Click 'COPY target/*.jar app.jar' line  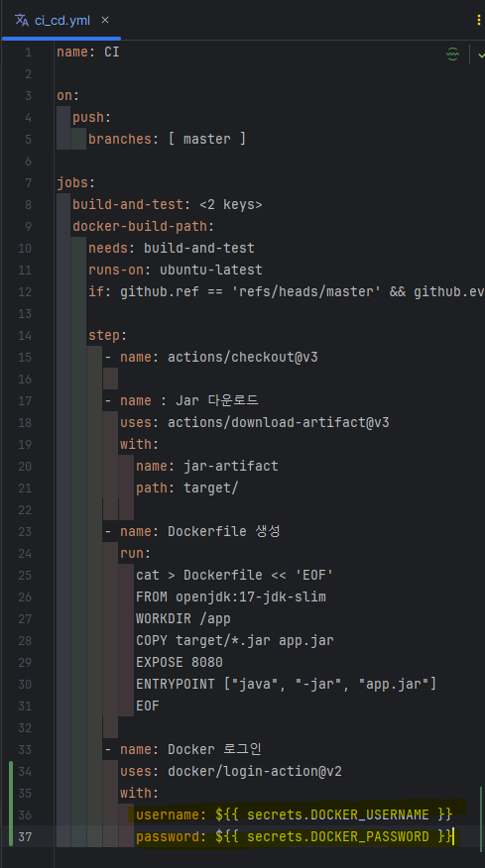234,640
